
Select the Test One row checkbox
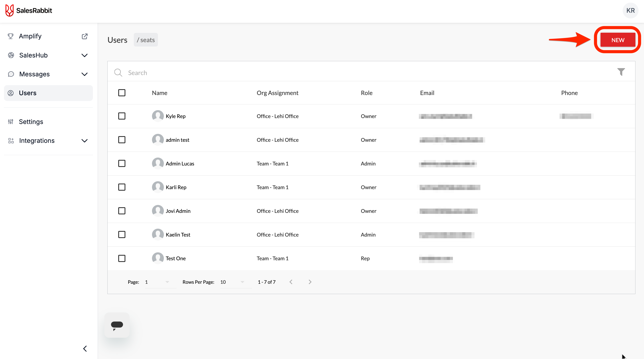click(122, 258)
